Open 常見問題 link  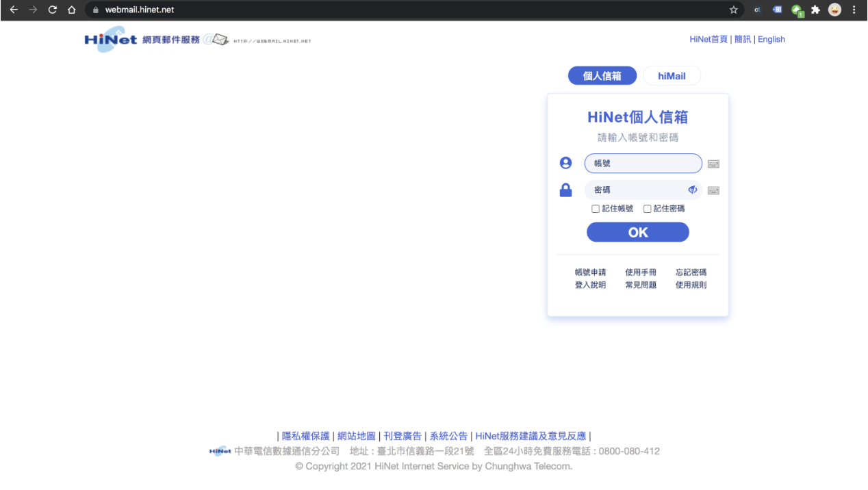[x=641, y=285]
